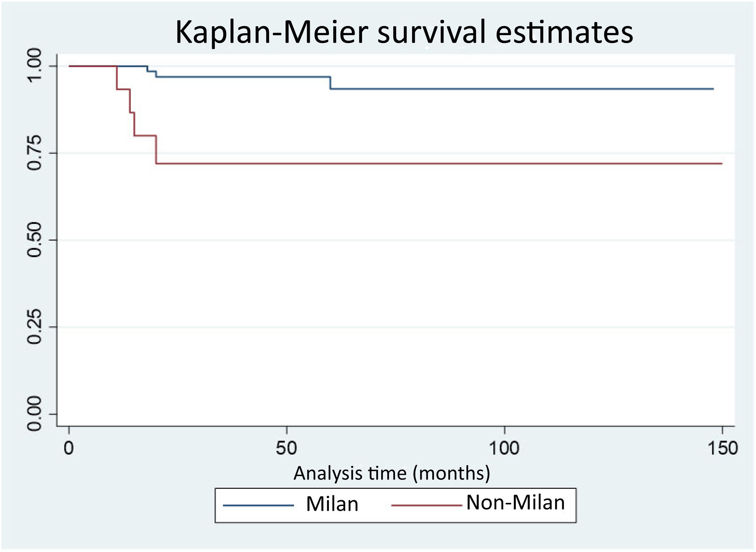Click the blue curve's drop near 60 months
756x552 pixels.
[330, 83]
